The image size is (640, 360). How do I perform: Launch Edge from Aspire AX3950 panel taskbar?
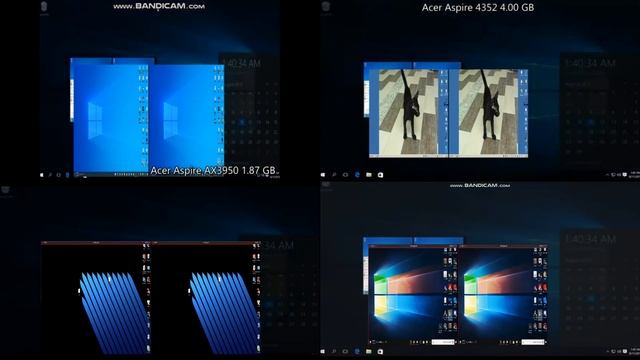[67, 175]
